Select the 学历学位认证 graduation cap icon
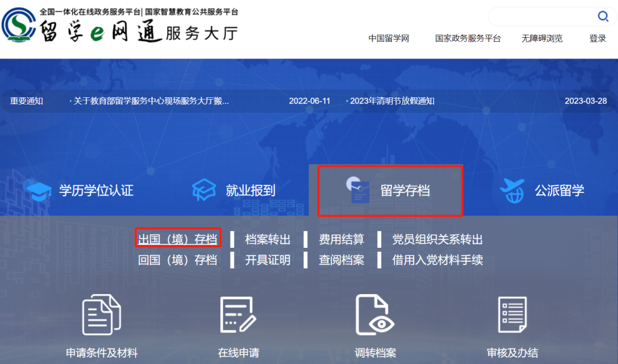The height and width of the screenshot is (364, 618). coord(38,191)
